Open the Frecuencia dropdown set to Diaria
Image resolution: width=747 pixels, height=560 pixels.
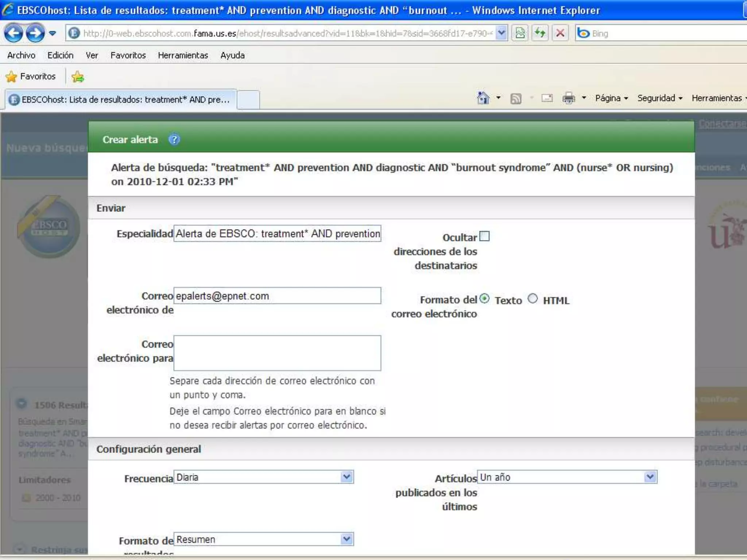point(263,477)
